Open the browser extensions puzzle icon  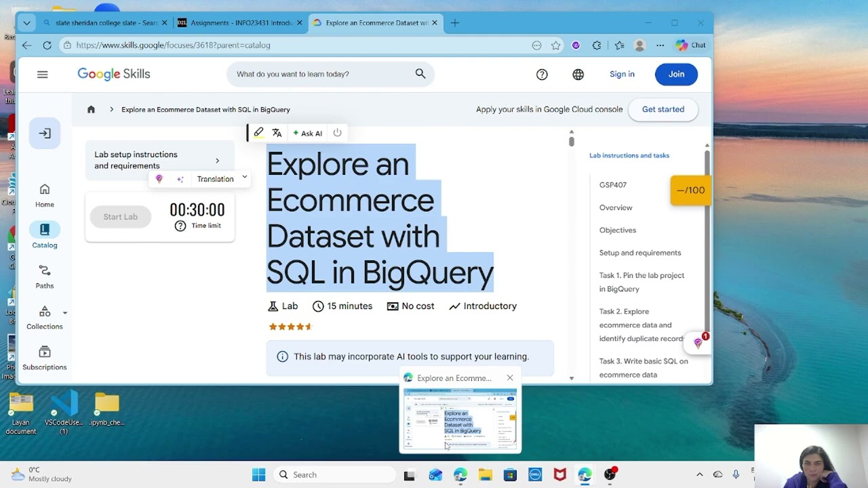(x=597, y=45)
